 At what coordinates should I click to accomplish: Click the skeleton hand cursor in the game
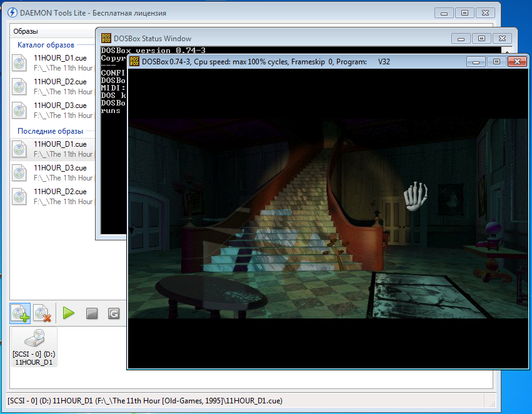415,196
